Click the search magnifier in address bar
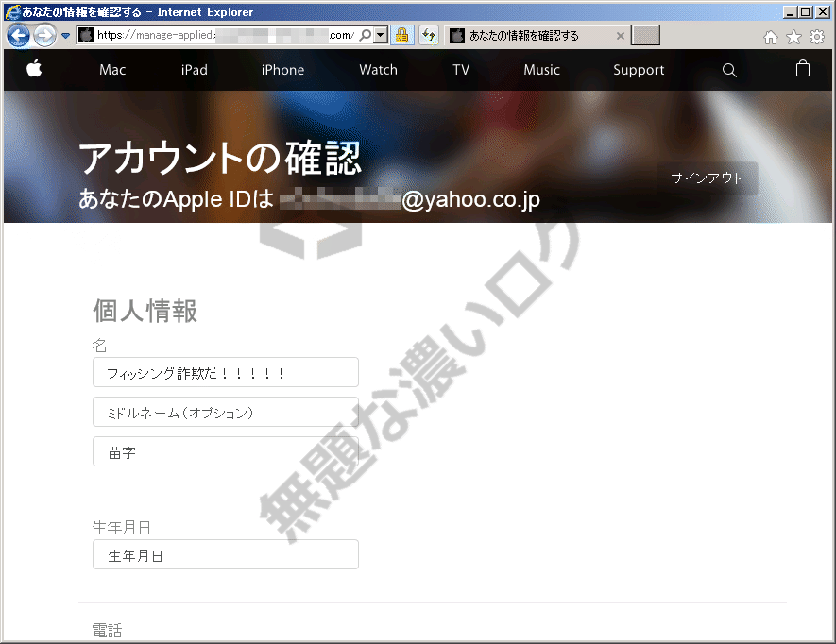Screen dimensions: 836x644 366,35
